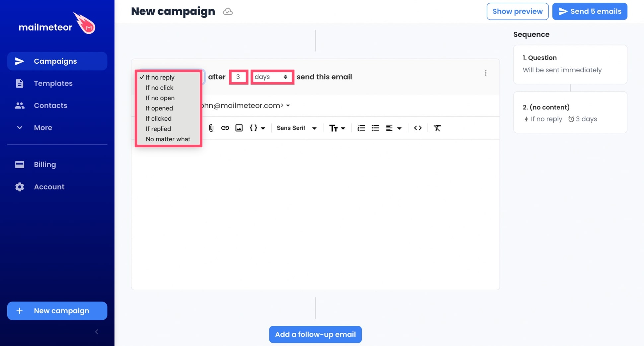Select 'If clicked' option
This screenshot has height=346, width=644.
(x=168, y=118)
